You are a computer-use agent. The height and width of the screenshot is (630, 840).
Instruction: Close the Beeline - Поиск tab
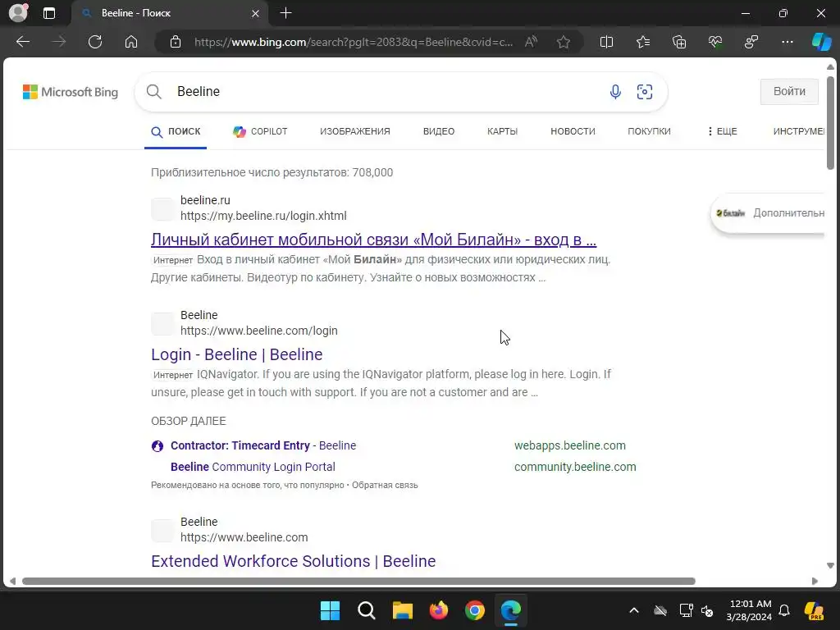[256, 13]
